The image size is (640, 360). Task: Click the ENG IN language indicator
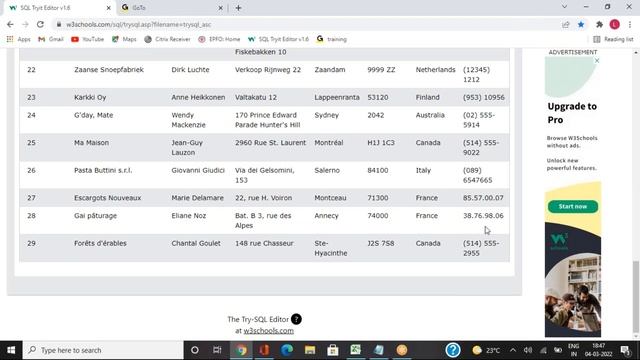[x=573, y=350]
